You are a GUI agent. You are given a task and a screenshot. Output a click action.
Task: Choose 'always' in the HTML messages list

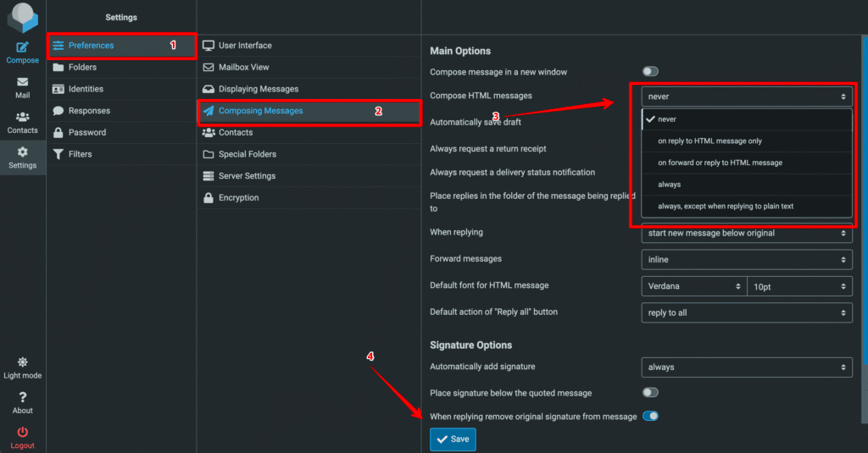click(x=669, y=184)
